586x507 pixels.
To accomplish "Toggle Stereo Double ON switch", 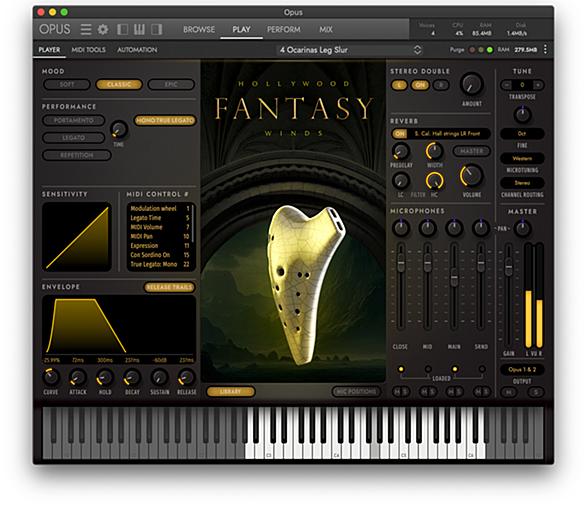I will 420,85.
